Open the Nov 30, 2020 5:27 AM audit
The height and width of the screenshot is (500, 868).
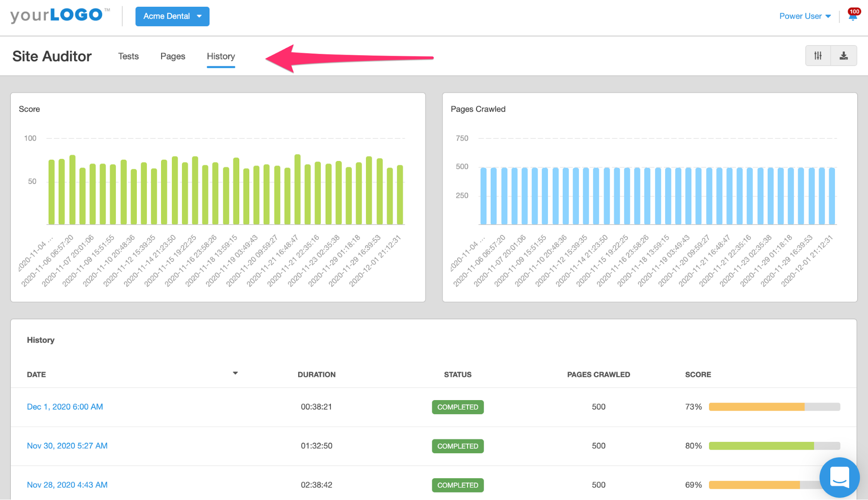pyautogui.click(x=67, y=446)
